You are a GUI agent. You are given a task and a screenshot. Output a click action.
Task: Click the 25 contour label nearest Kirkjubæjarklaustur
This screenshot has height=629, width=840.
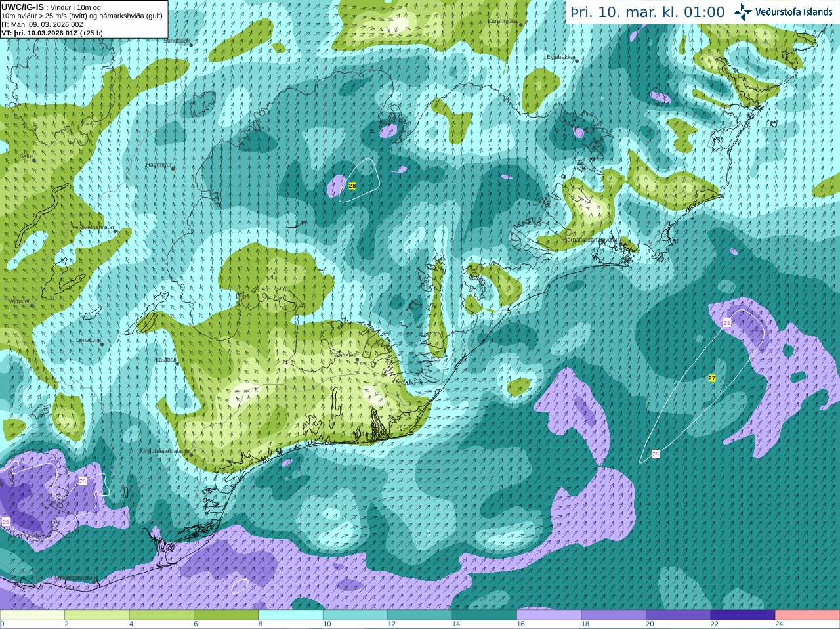click(x=82, y=481)
